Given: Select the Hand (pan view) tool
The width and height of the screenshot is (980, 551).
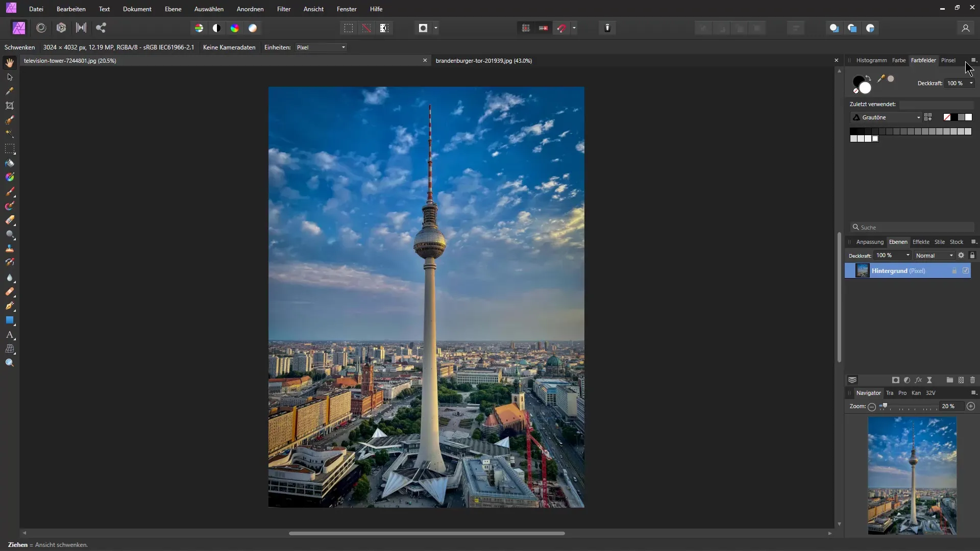Looking at the screenshot, I should click(10, 63).
